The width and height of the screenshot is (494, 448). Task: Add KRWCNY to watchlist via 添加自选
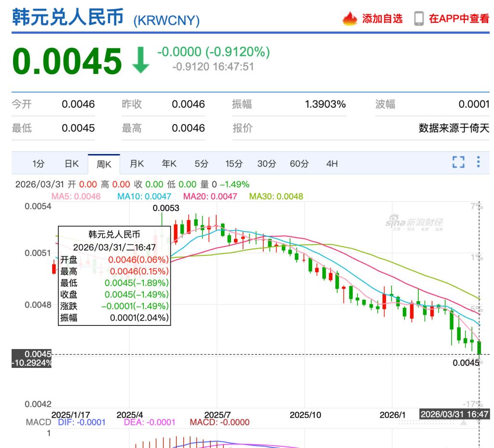pos(382,19)
